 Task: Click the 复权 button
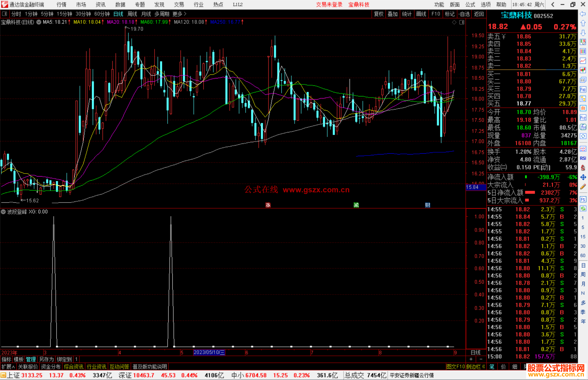pos(378,14)
